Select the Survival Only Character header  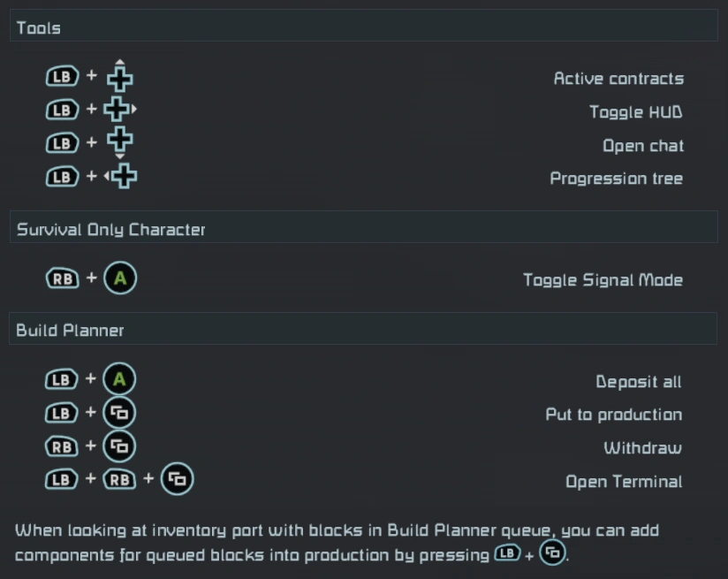363,229
